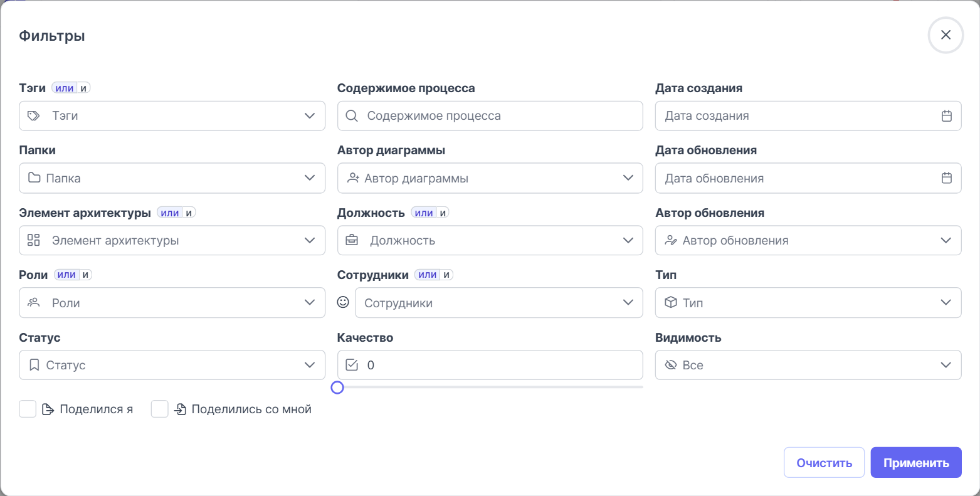The height and width of the screenshot is (496, 980).
Task: Focus the Содержимое процесса search field
Action: click(x=490, y=116)
